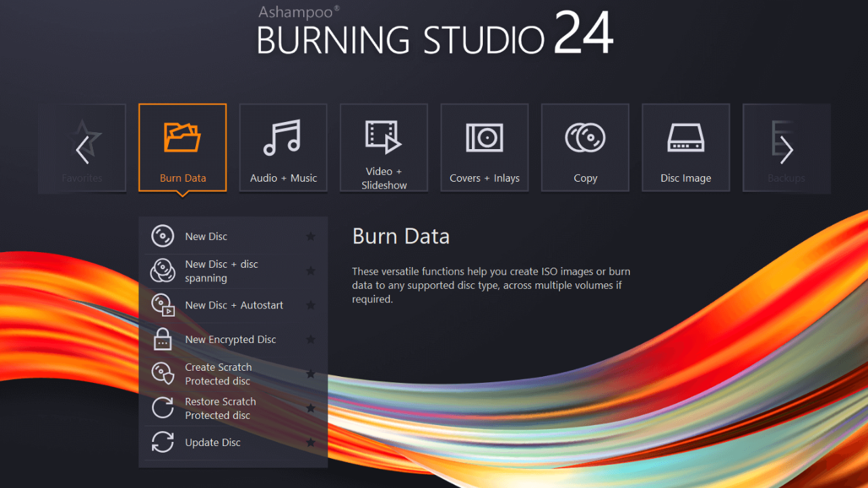
Task: Click the Create Scratch Protected shield icon
Action: tap(163, 373)
